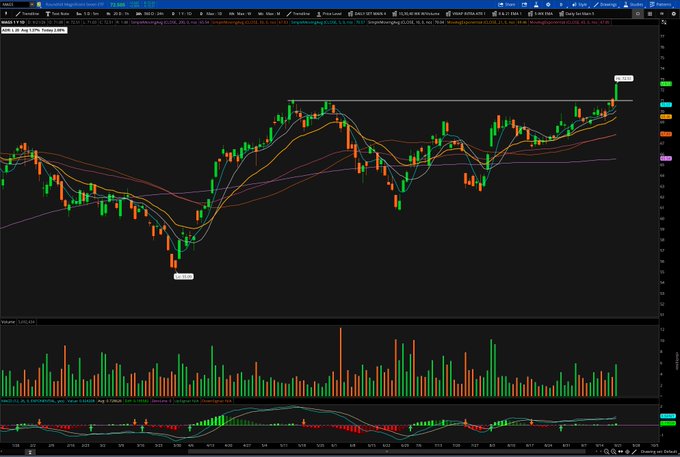Viewport: 680px width, 457px height.
Task: Open the symbol dropdown arrow next to MAGS
Action: pyautogui.click(x=32, y=4)
